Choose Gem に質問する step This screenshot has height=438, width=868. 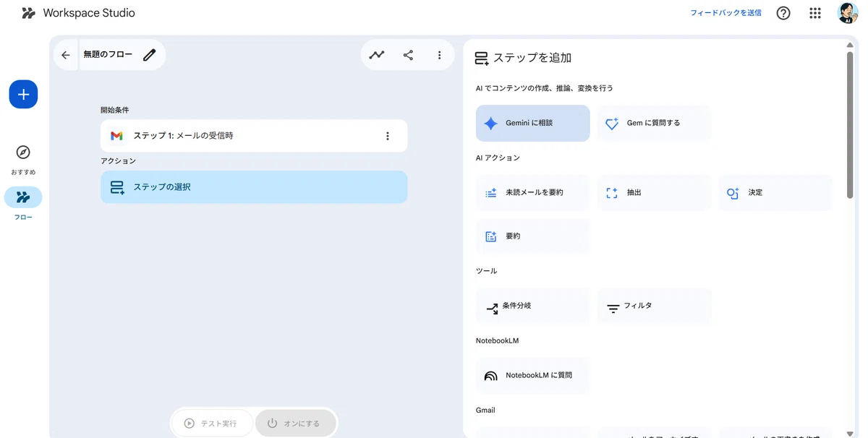click(655, 123)
